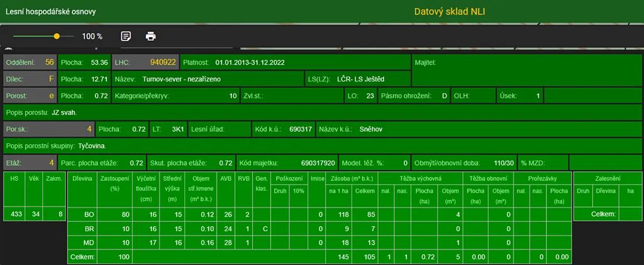Select the Porost value e

[51, 96]
